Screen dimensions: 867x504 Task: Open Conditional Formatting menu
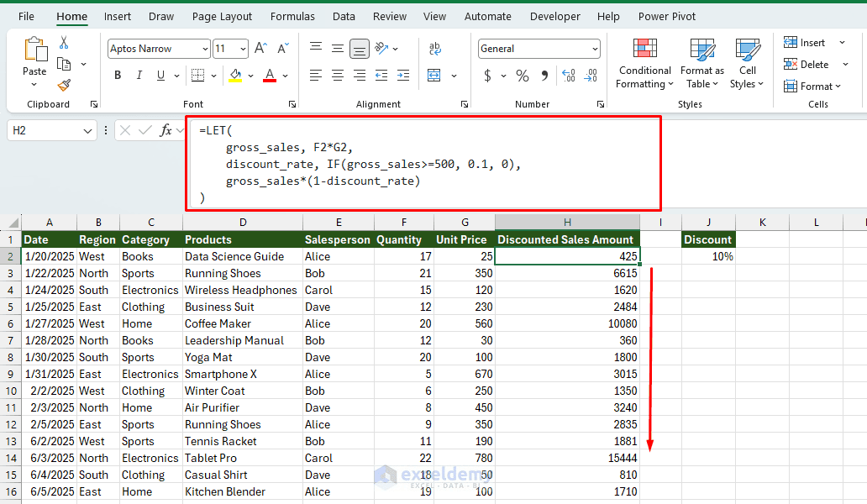[x=644, y=63]
